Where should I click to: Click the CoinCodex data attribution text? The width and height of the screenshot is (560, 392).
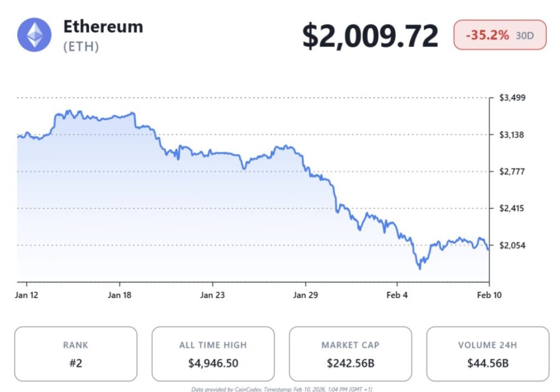point(282,389)
